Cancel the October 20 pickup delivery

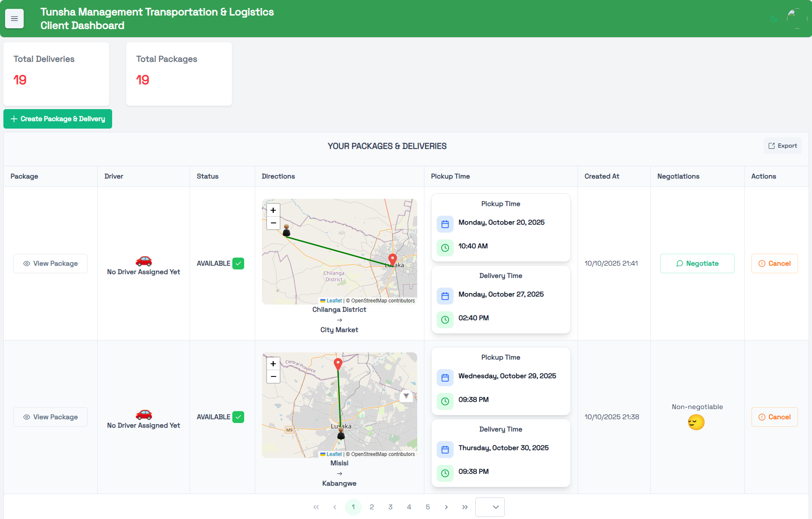pyautogui.click(x=774, y=264)
